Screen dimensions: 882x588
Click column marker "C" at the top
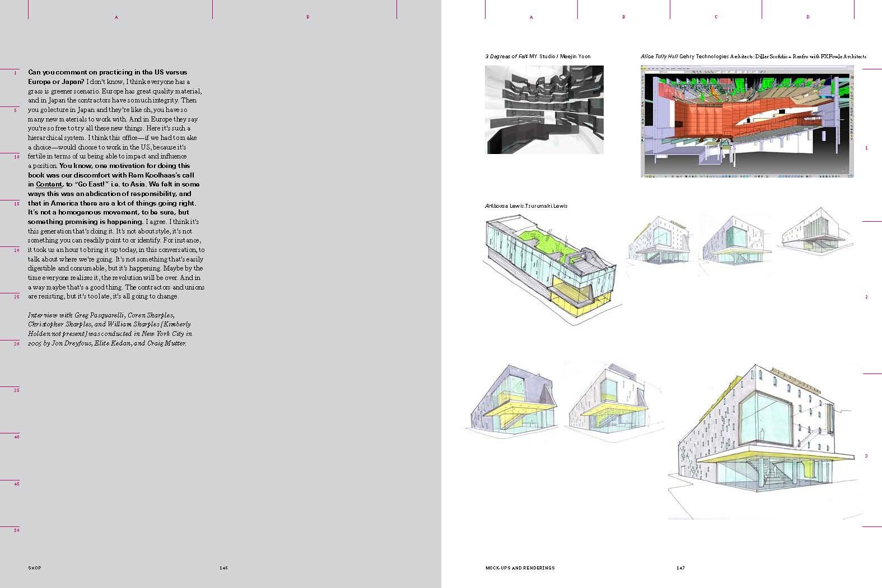tap(716, 17)
